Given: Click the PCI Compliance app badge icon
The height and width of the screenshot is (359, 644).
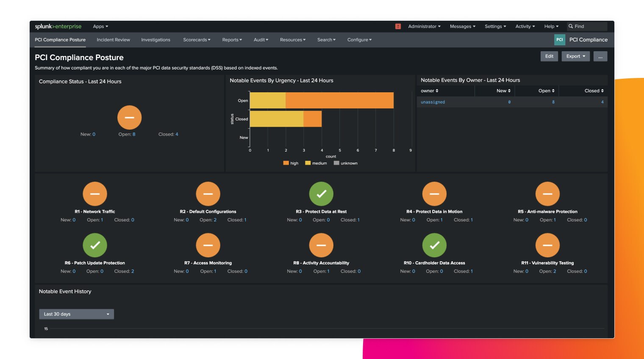Looking at the screenshot, I should pyautogui.click(x=560, y=40).
